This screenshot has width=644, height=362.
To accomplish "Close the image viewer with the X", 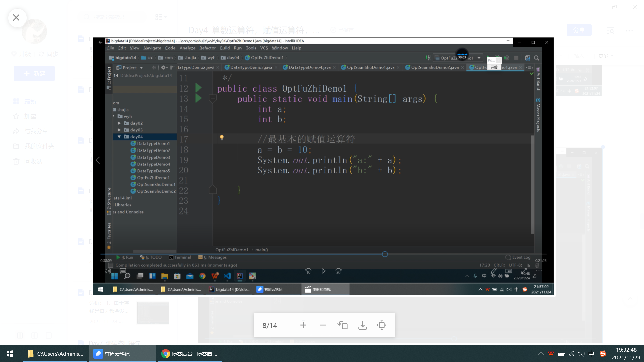I will pyautogui.click(x=16, y=18).
